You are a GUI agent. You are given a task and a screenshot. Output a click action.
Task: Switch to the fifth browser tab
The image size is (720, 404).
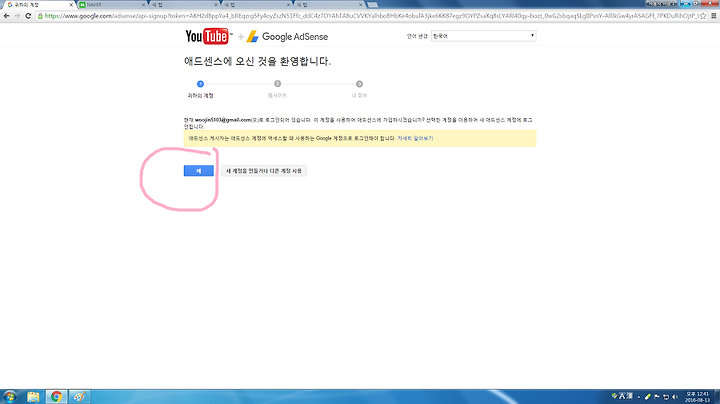(x=328, y=5)
